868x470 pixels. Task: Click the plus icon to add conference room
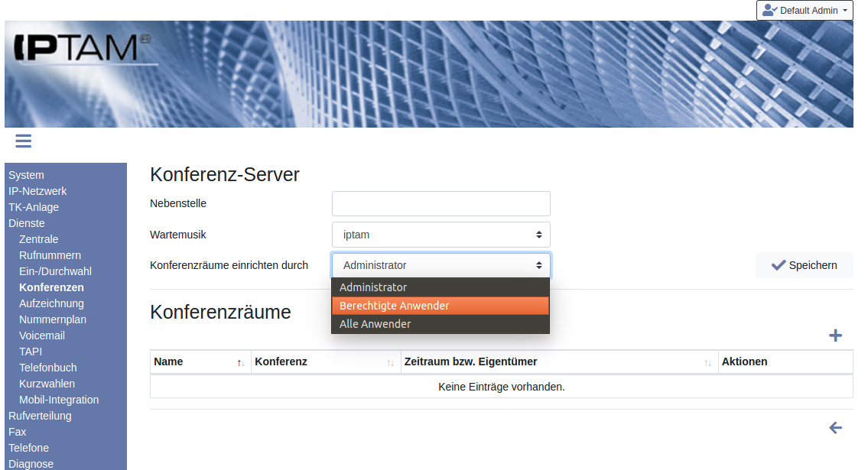pyautogui.click(x=835, y=335)
